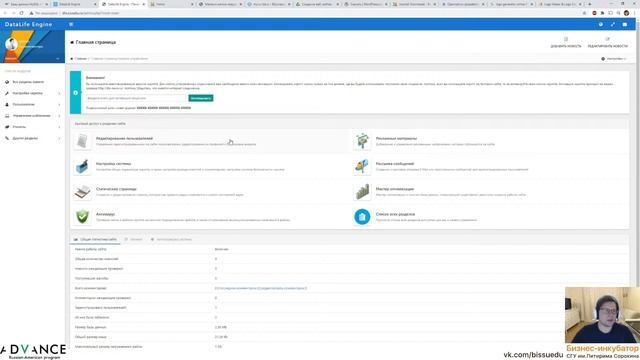640x360 pixels.
Task: Click the comments link in statistics table
Action: pos(261,288)
